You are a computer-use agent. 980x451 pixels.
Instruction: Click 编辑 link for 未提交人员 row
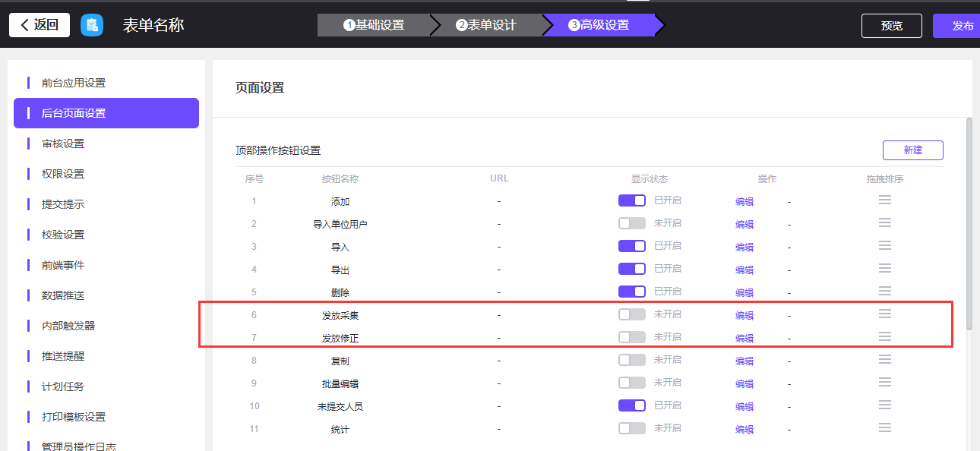click(x=744, y=407)
